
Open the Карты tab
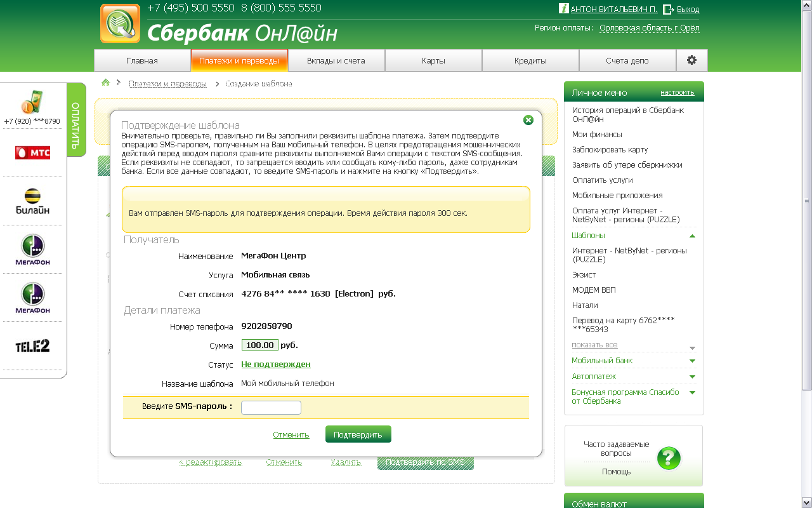coord(433,60)
